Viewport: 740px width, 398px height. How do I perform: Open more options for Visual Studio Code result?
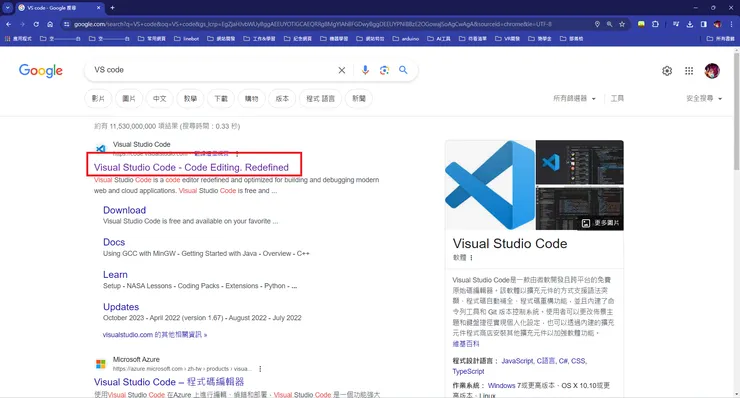tap(237, 154)
